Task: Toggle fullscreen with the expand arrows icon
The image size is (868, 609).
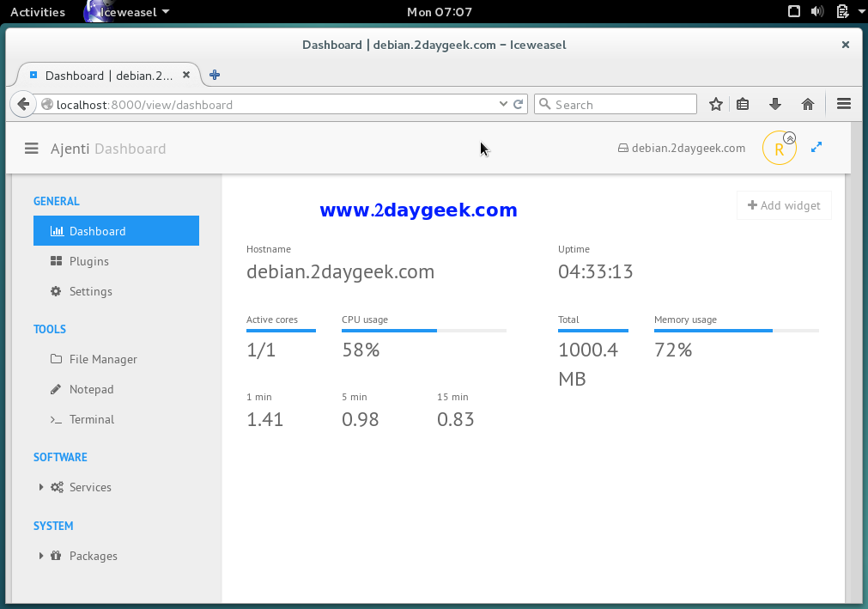Action: coord(816,147)
